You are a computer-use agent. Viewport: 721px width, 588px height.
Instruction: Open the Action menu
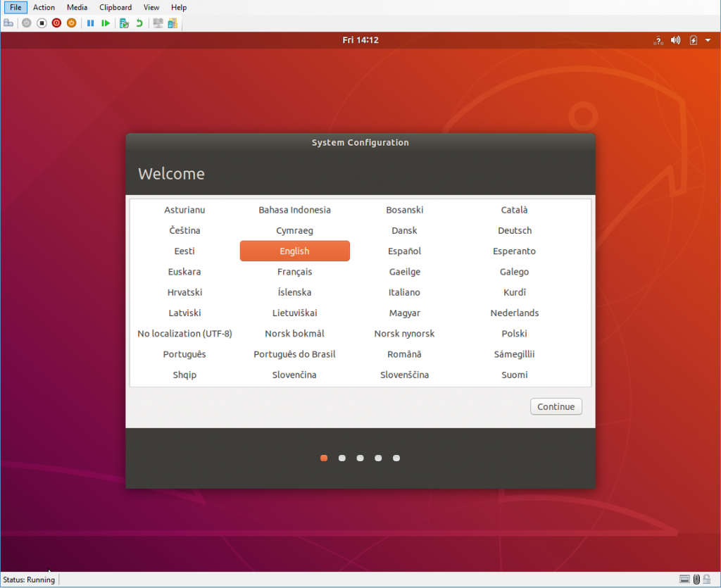tap(44, 7)
